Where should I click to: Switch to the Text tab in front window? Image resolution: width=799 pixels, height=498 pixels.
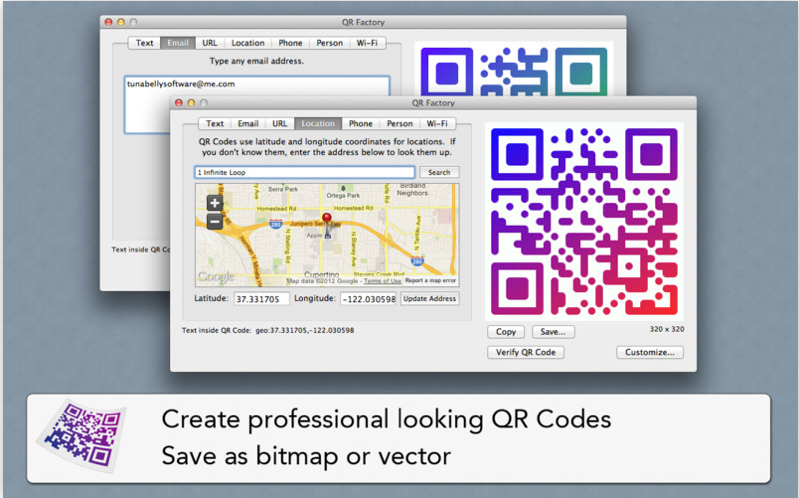point(215,123)
